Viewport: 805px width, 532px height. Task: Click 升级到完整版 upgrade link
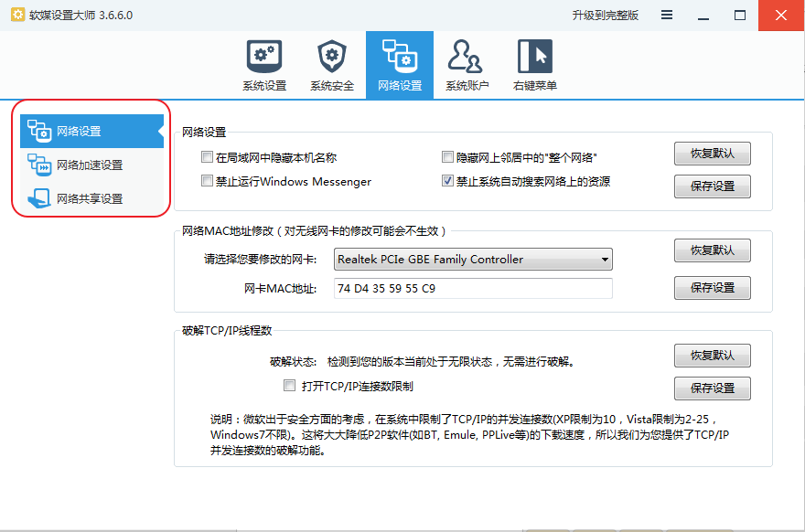click(605, 16)
